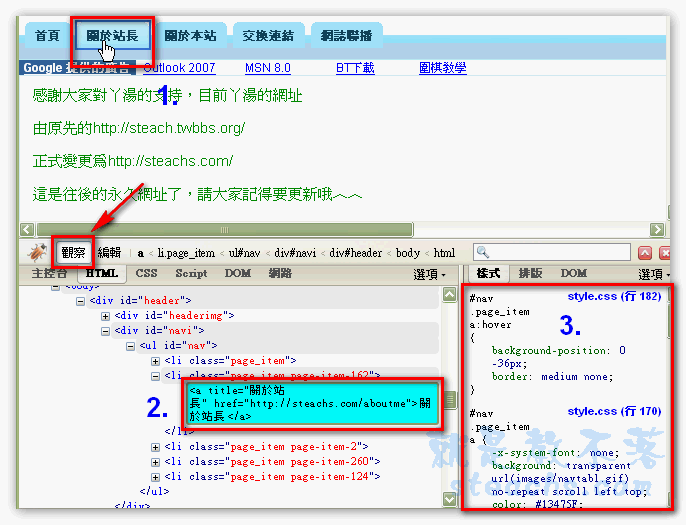The image size is (686, 525).
Task: Click the 網誌聯播 navigation tab
Action: tap(346, 35)
